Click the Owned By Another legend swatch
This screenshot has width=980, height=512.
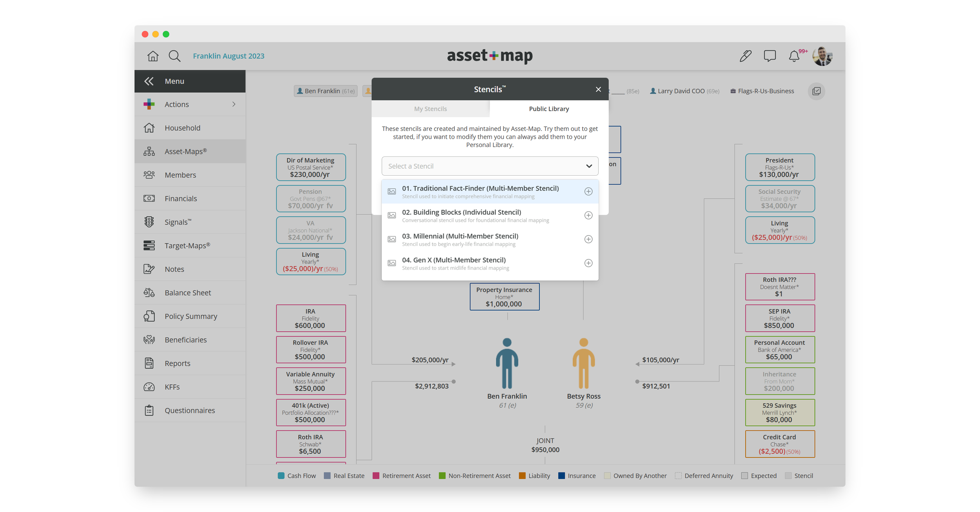(x=607, y=476)
